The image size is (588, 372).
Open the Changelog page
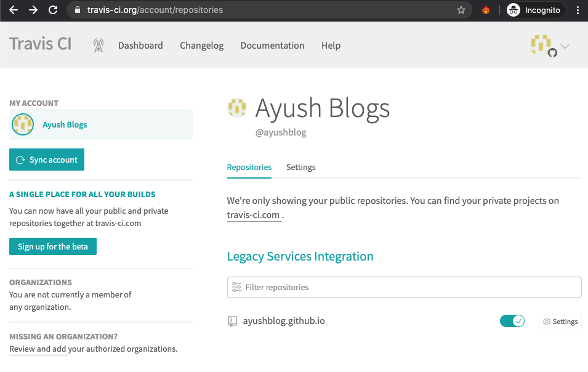click(202, 46)
